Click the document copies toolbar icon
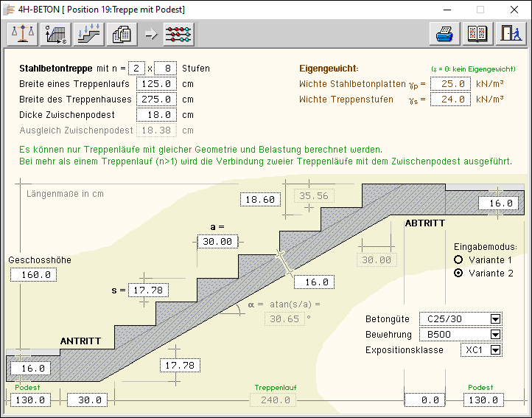The height and width of the screenshot is (418, 532). 121,34
